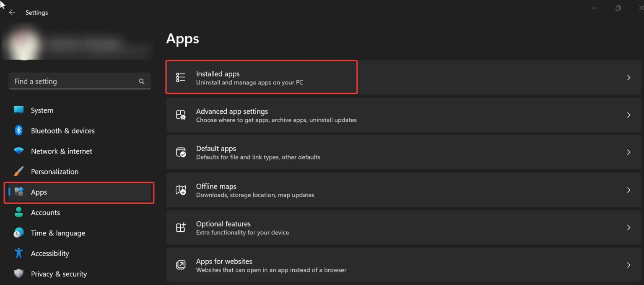Expand Installed apps details

click(x=628, y=77)
